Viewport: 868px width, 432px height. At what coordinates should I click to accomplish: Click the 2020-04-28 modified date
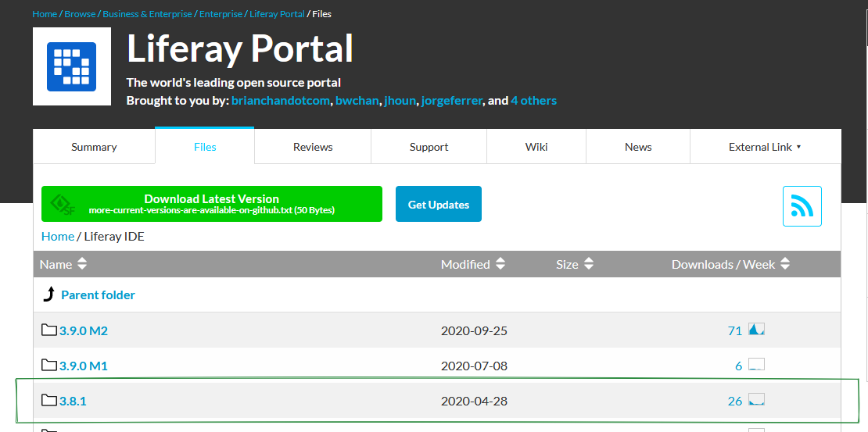tap(474, 401)
